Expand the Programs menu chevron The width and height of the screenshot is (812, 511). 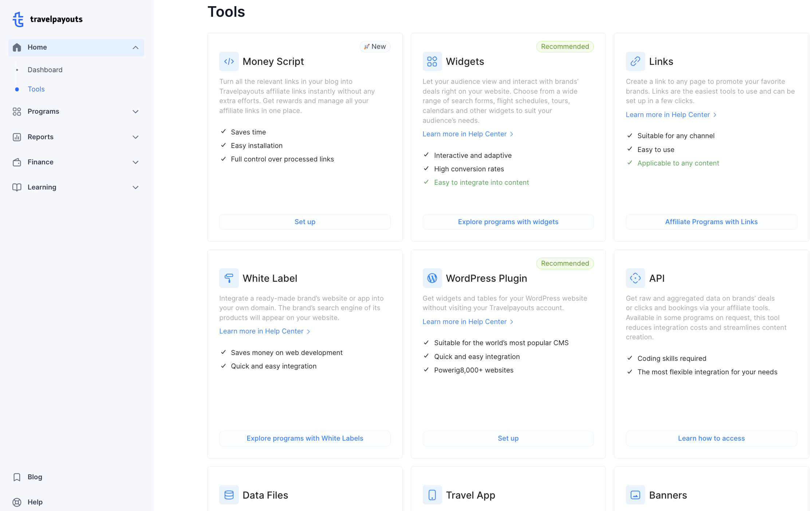coord(135,112)
